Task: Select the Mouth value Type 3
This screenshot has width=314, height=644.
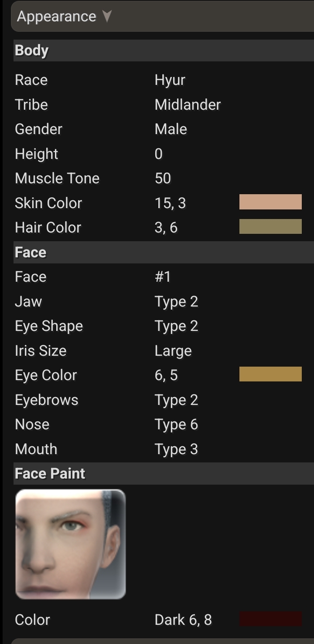Action: pyautogui.click(x=176, y=449)
